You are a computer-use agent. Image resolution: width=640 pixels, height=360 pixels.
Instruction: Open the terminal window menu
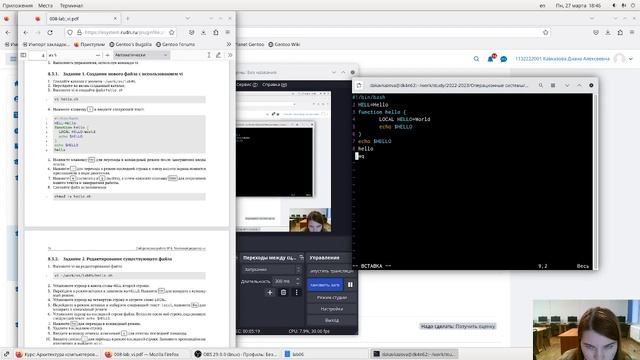click(x=553, y=85)
